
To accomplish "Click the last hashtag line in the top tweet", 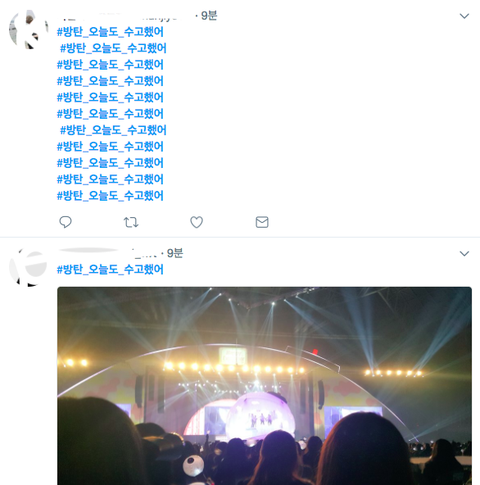I will click(x=110, y=196).
